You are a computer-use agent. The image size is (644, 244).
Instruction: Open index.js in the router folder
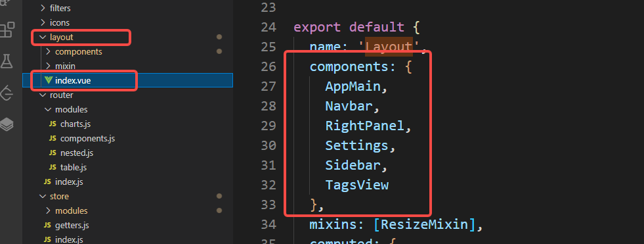coord(69,182)
